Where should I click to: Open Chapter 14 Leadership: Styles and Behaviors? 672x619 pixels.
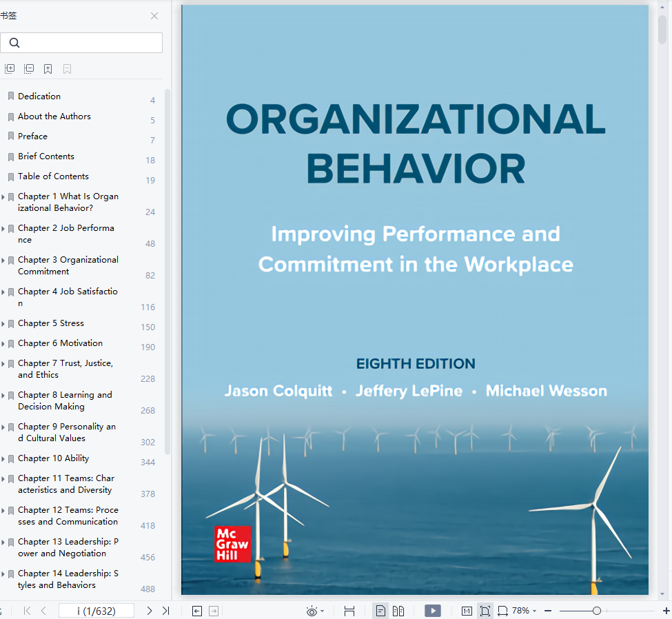pyautogui.click(x=68, y=579)
